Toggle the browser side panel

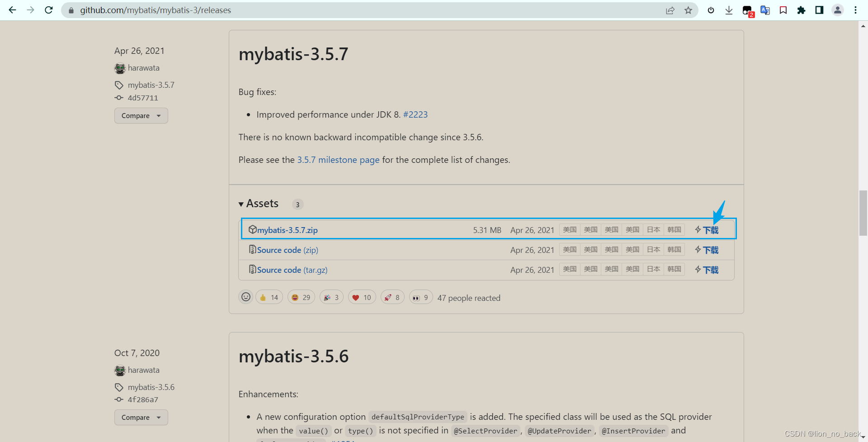click(819, 10)
